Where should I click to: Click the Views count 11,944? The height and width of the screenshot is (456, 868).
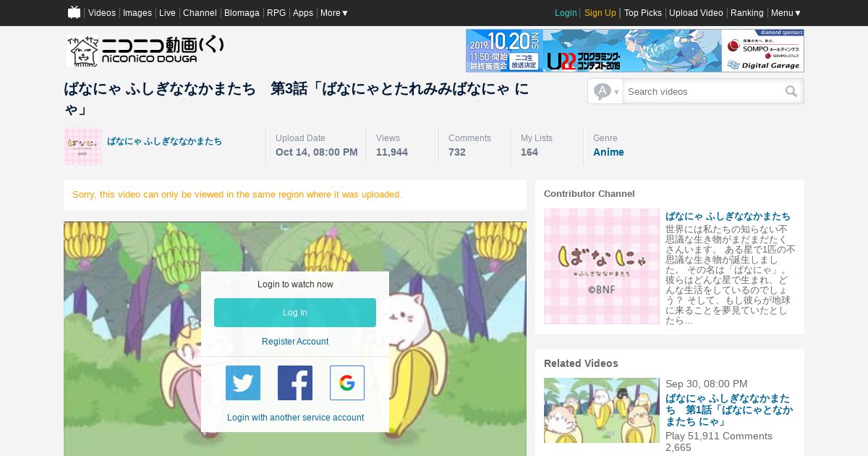pyautogui.click(x=392, y=152)
